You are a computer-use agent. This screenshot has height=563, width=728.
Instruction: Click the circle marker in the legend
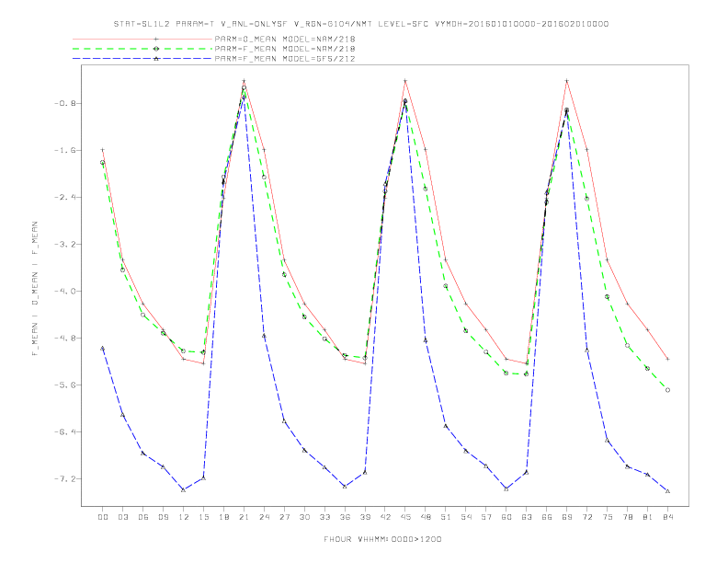click(156, 49)
